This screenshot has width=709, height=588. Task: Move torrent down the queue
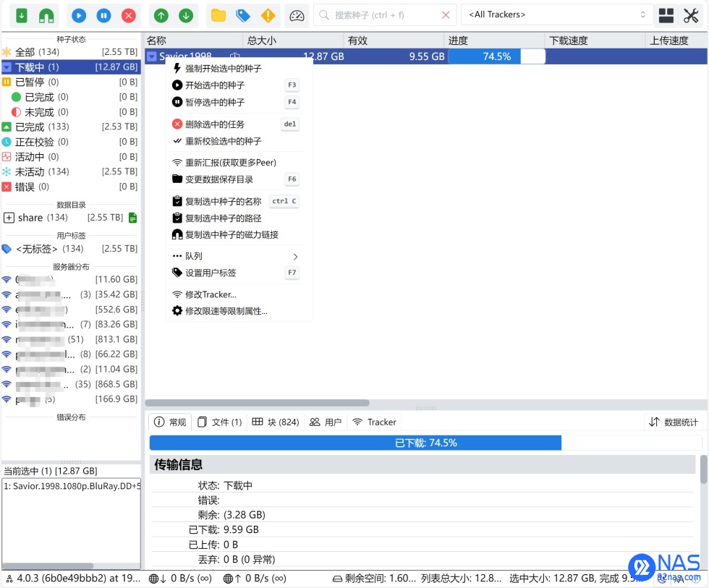point(186,15)
